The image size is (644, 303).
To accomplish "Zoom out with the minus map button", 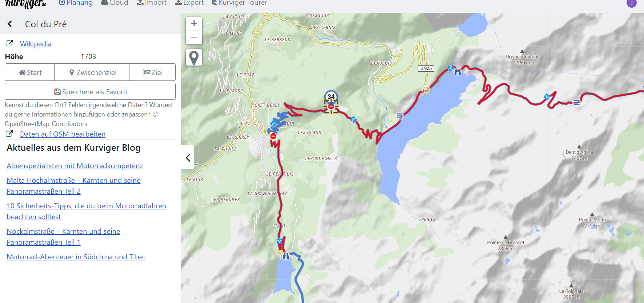I will pyautogui.click(x=194, y=38).
